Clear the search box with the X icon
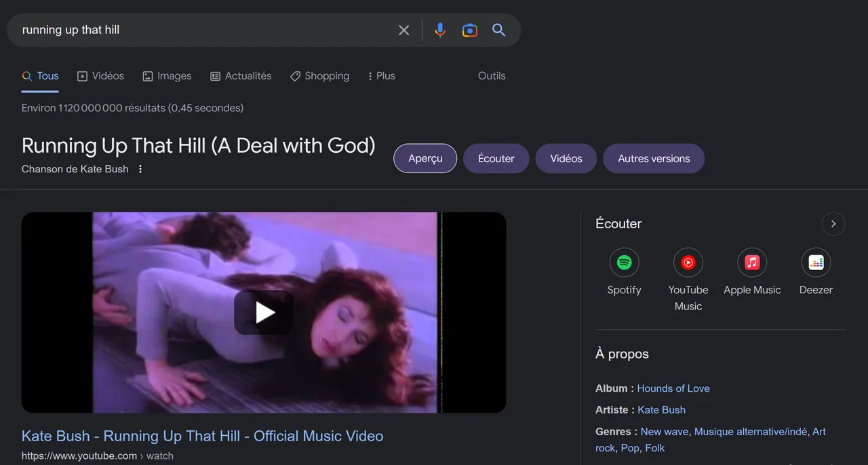 click(403, 30)
